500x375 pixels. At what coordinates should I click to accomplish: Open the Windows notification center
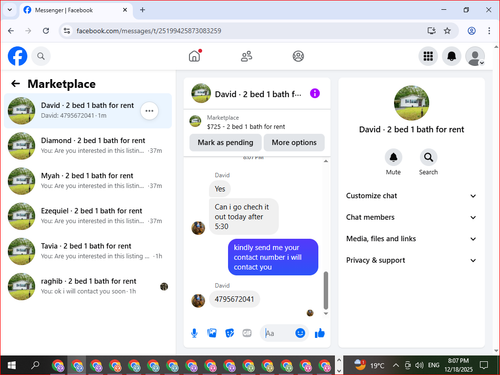click(484, 365)
